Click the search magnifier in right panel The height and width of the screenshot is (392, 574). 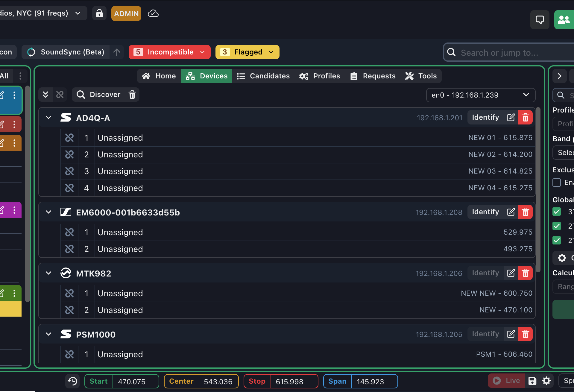pos(561,95)
